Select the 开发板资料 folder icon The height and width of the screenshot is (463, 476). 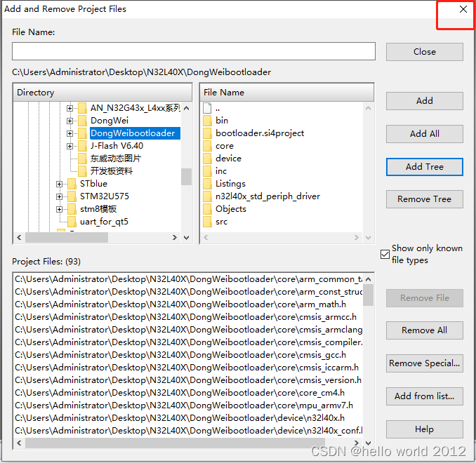82,171
